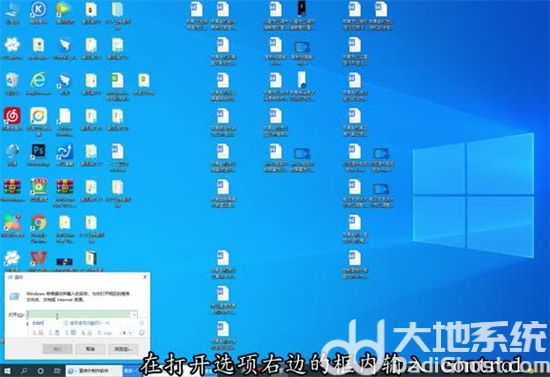Screen dimensions: 550x377
Task: Click the Browse button in Run dialog
Action: 123,349
